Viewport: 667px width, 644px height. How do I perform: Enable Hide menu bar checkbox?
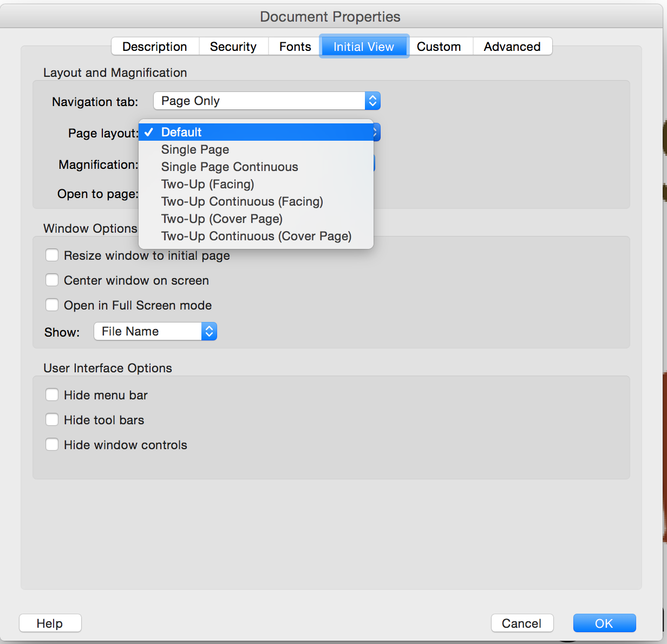click(x=52, y=395)
